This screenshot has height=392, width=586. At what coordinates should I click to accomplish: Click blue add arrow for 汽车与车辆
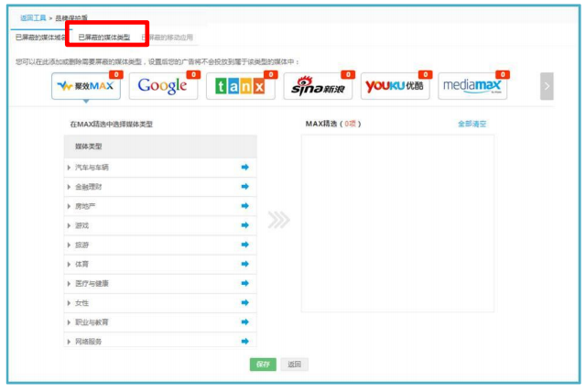(x=244, y=167)
